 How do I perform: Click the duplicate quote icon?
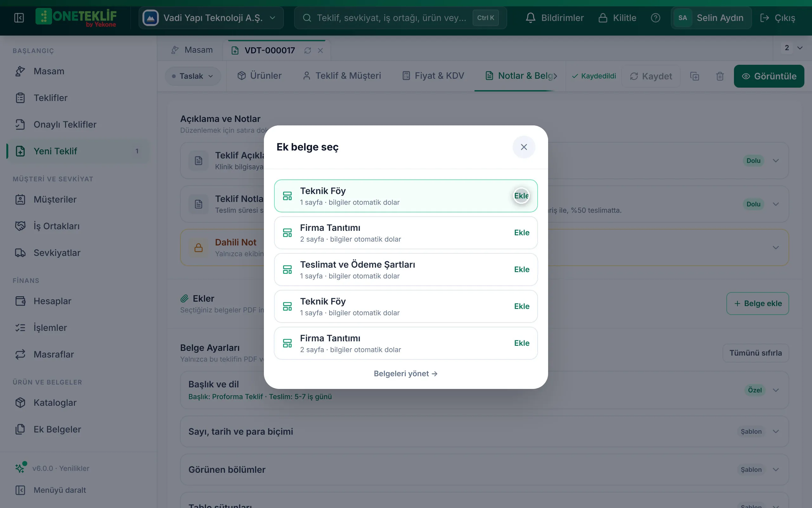[x=695, y=76]
